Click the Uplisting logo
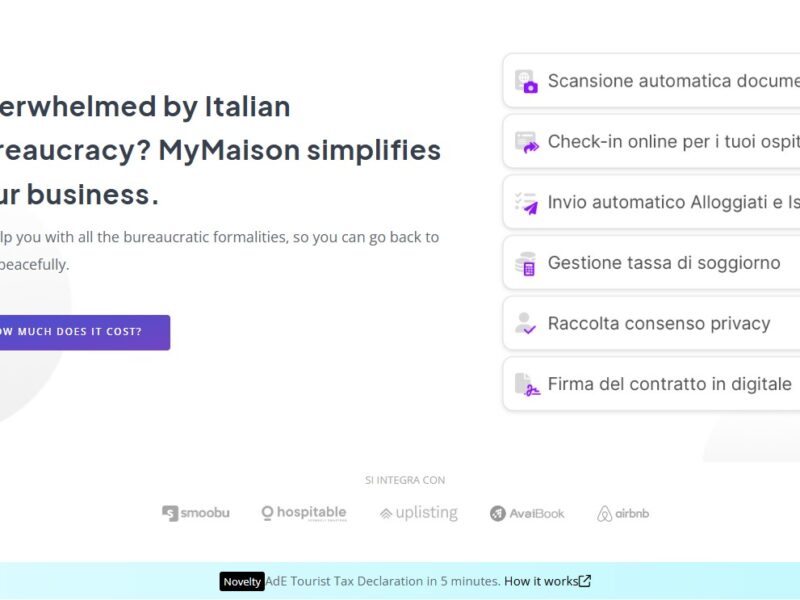The width and height of the screenshot is (800, 600). (419, 513)
